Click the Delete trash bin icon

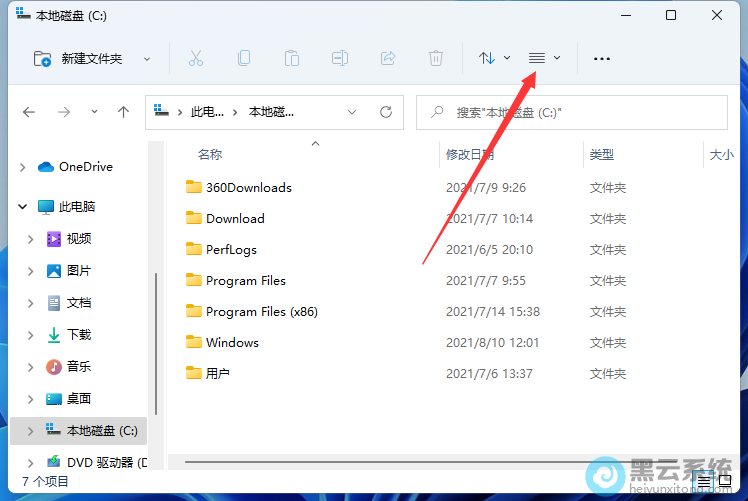click(436, 58)
